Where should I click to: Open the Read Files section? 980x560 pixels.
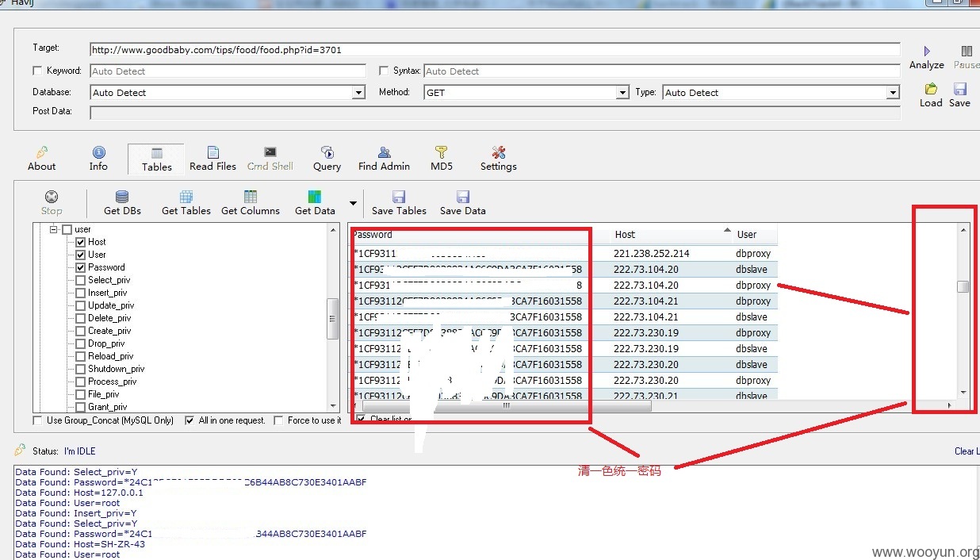pos(212,159)
